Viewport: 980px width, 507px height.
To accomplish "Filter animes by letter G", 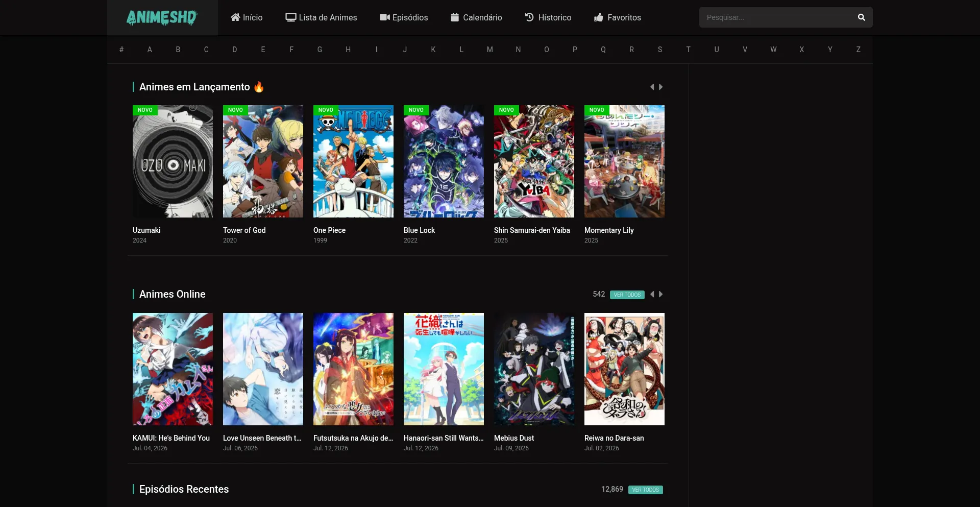I will [x=320, y=50].
